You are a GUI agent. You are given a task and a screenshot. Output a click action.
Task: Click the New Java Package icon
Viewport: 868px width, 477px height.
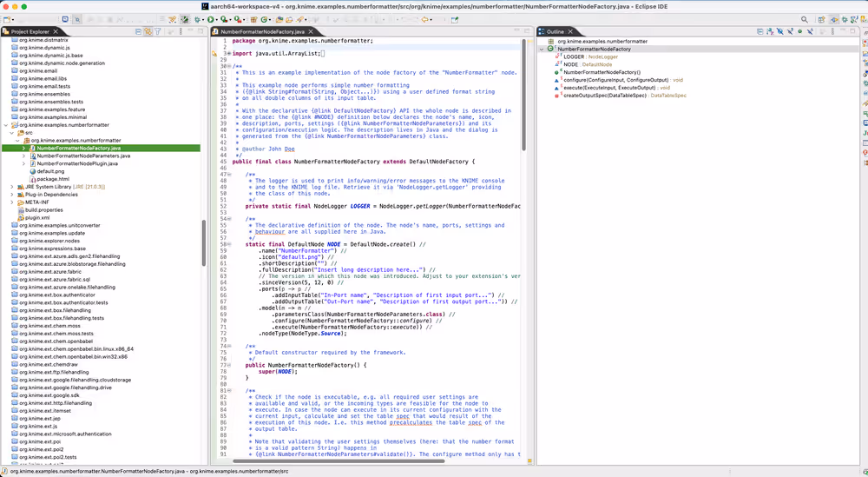coord(253,19)
